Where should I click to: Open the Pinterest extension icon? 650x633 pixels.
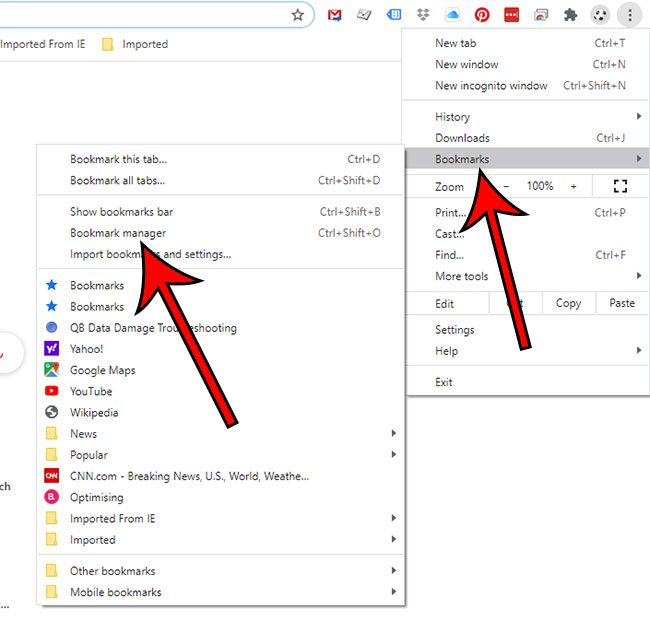click(x=482, y=15)
